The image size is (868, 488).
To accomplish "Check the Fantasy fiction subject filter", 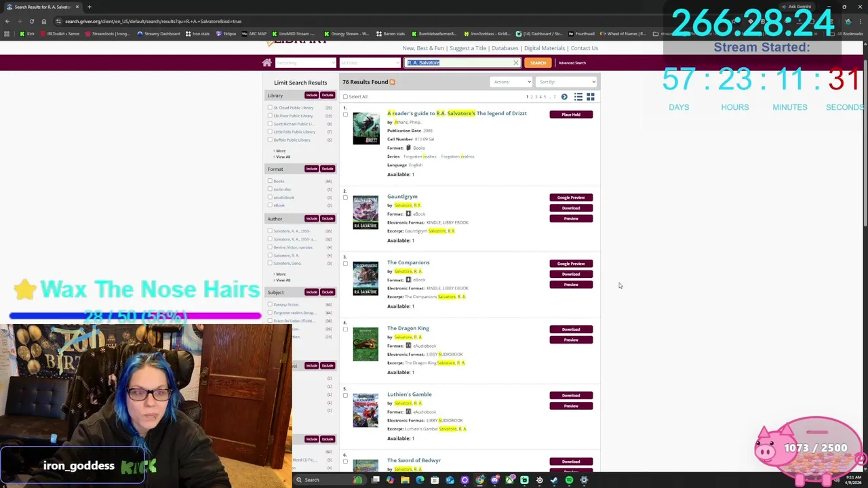I will click(270, 304).
